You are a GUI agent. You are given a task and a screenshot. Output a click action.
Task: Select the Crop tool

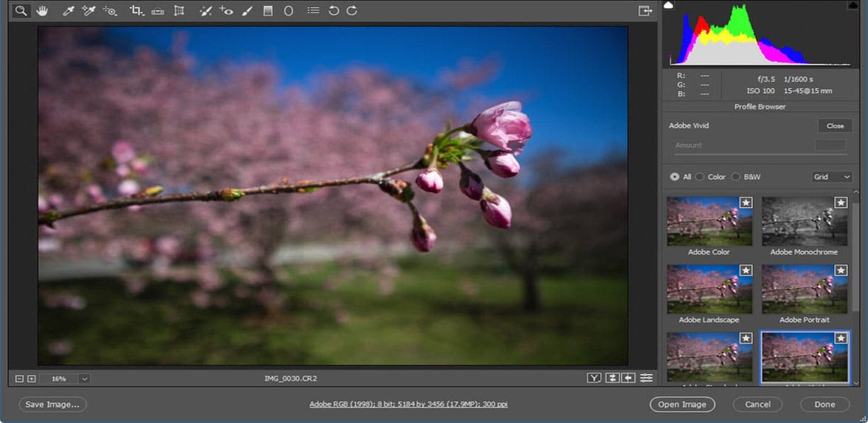click(137, 10)
